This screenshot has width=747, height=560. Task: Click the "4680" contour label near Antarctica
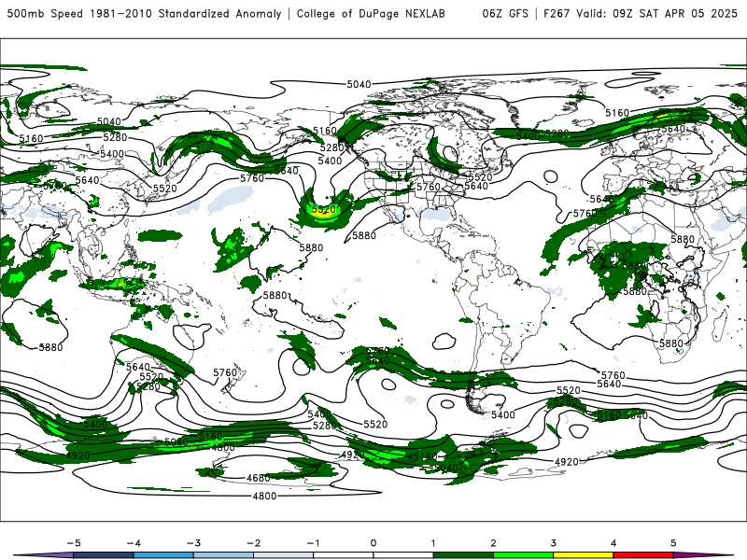[x=259, y=478]
